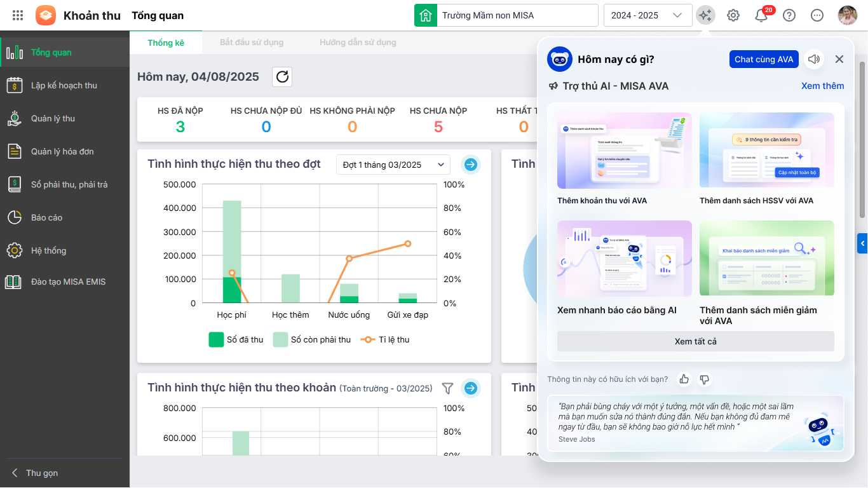
Task: Click the HS ĐÃ NỘP count 3
Action: coord(180,127)
